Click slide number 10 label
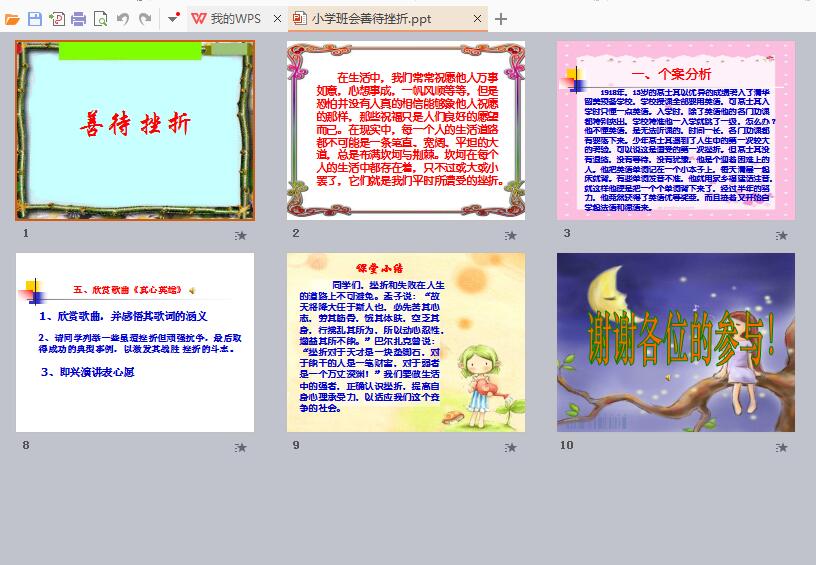The width and height of the screenshot is (816, 565). [567, 445]
